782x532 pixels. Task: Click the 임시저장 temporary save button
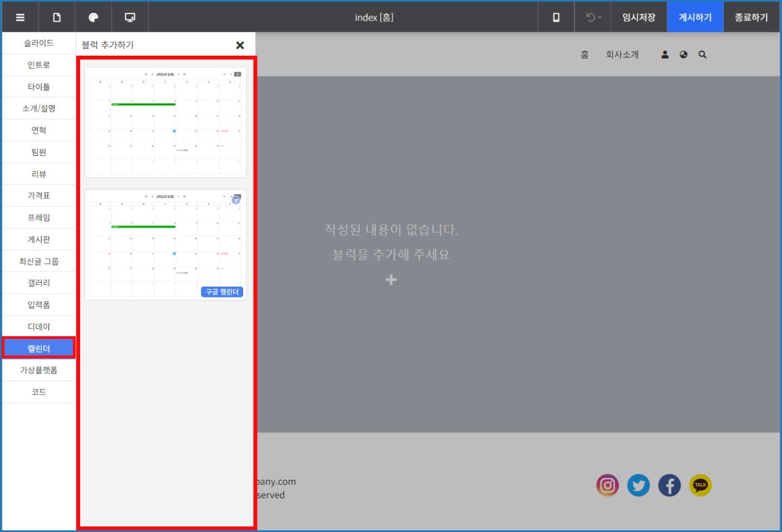click(x=638, y=17)
